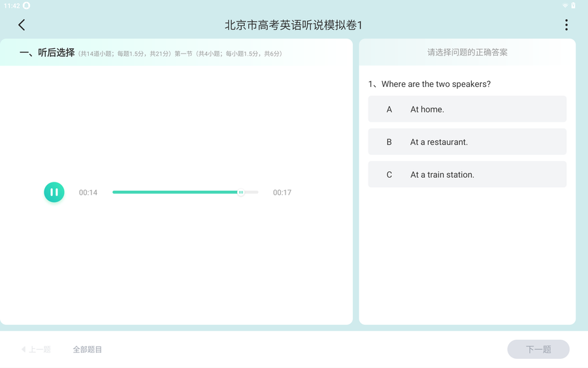
Task: Click the 请选择问题的正确答案 panel header
Action: pyautogui.click(x=467, y=52)
